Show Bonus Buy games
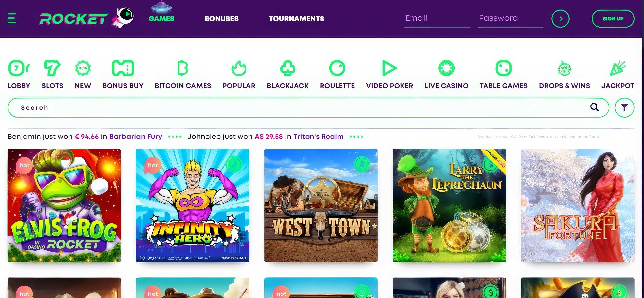This screenshot has height=298, width=644. (123, 74)
